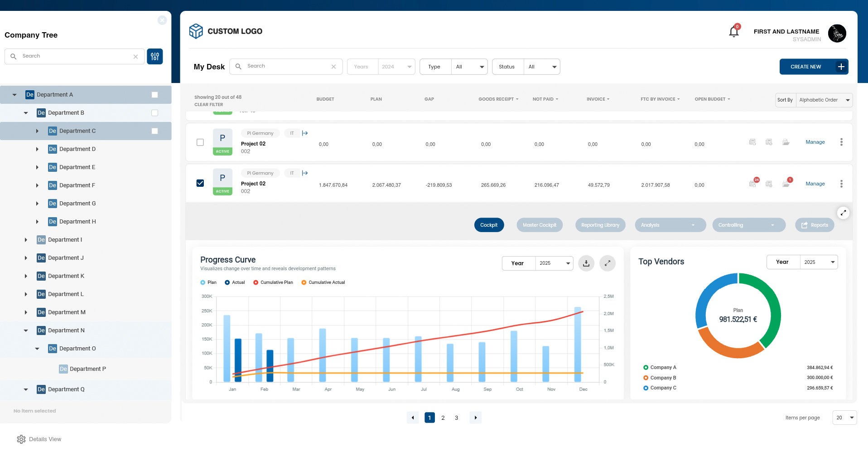Image resolution: width=868 pixels, height=452 pixels.
Task: Check the Department A checkbox
Action: click(155, 95)
